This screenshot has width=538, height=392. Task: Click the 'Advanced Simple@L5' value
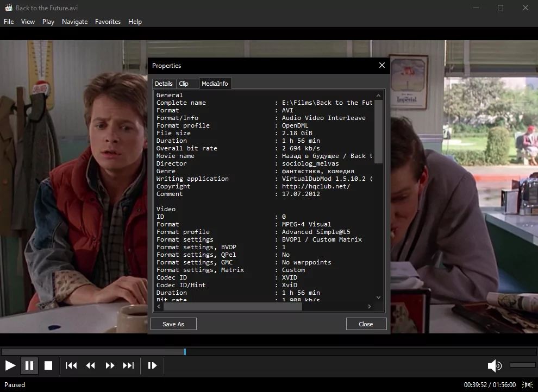point(316,232)
